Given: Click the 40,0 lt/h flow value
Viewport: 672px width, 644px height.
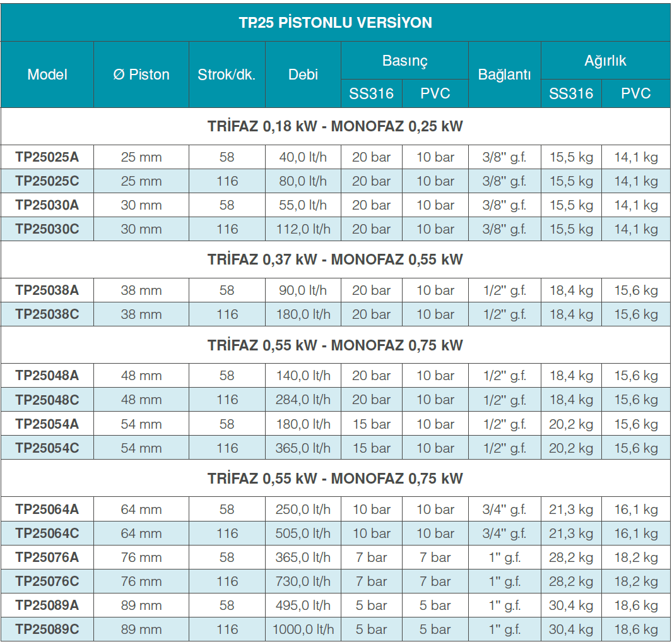Looking at the screenshot, I should [x=303, y=157].
